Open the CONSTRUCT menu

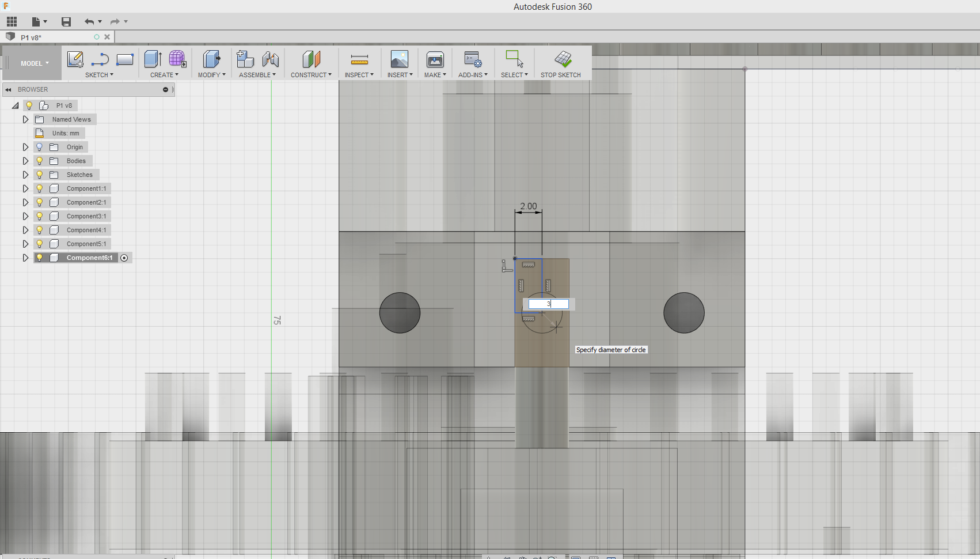pos(311,75)
